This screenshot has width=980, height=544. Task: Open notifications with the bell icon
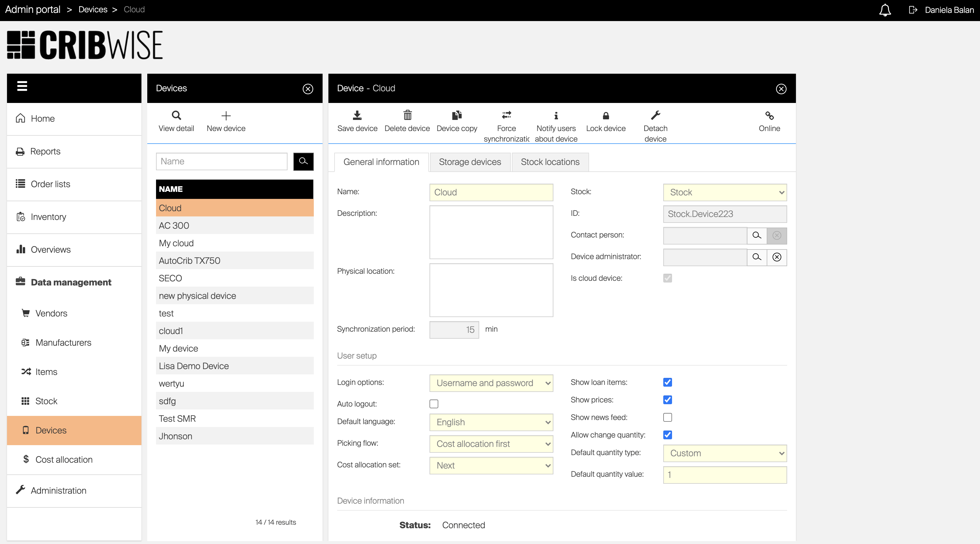[885, 10]
